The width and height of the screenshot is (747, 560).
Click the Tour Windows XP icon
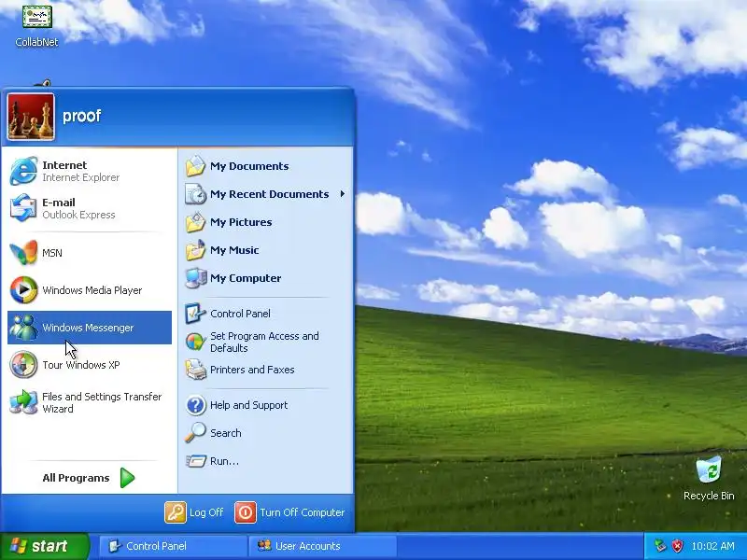[23, 365]
